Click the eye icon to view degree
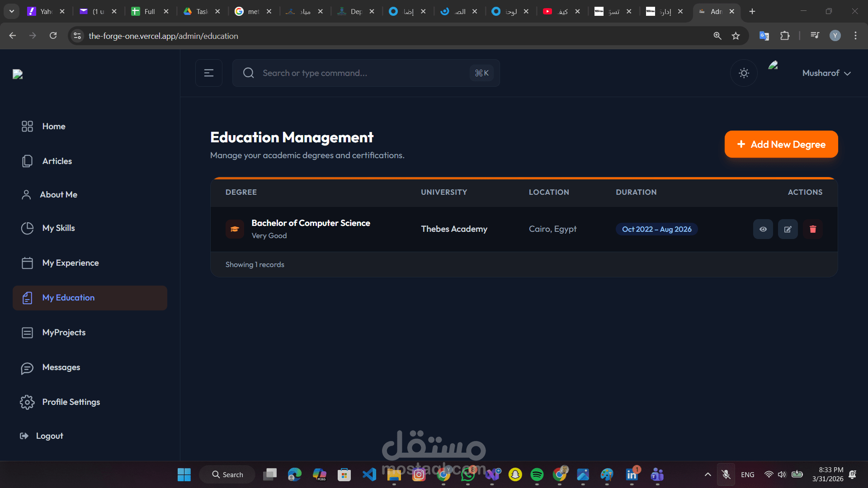The image size is (868, 488). (x=763, y=229)
